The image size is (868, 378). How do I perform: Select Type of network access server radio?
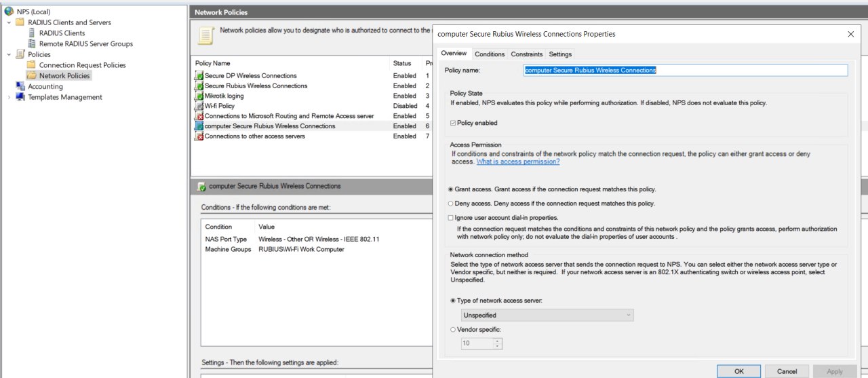click(453, 301)
